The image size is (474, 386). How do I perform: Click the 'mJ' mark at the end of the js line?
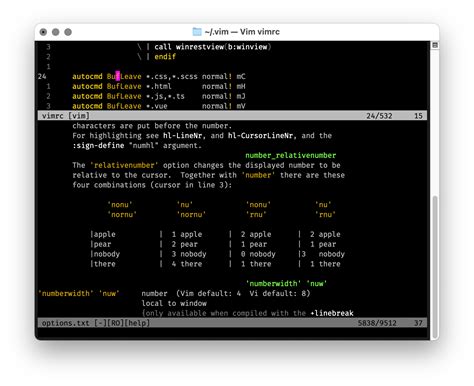[x=241, y=96]
